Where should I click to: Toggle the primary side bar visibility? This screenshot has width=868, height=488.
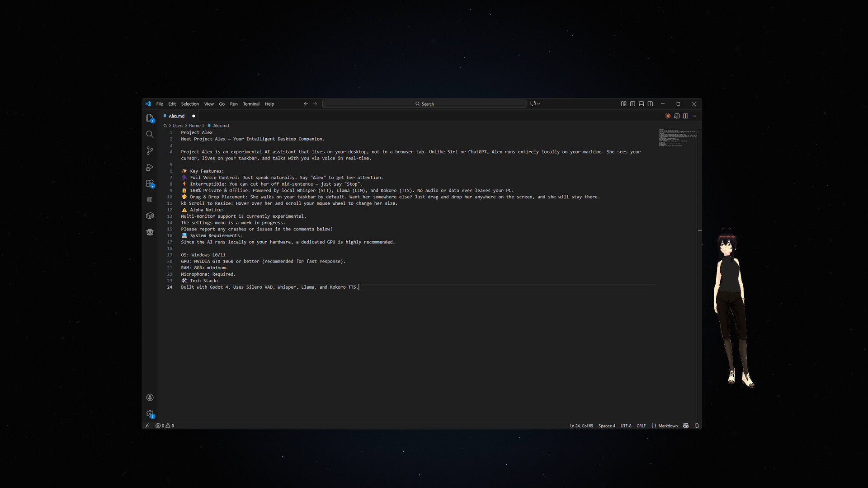632,103
